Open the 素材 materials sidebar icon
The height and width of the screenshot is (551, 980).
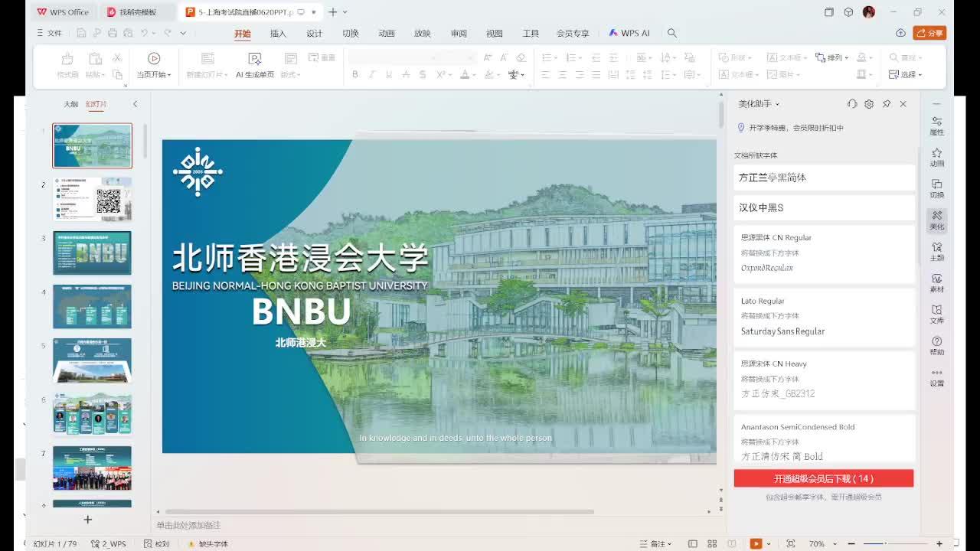[937, 283]
